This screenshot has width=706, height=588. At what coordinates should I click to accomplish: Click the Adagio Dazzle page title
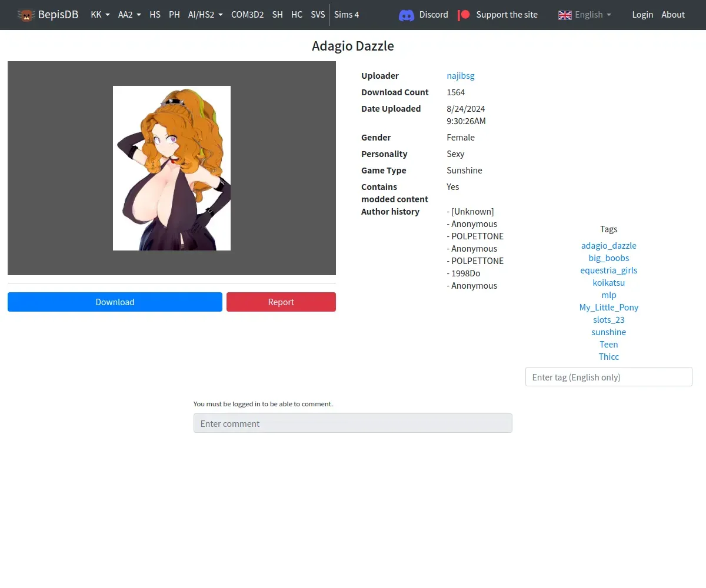point(353,46)
